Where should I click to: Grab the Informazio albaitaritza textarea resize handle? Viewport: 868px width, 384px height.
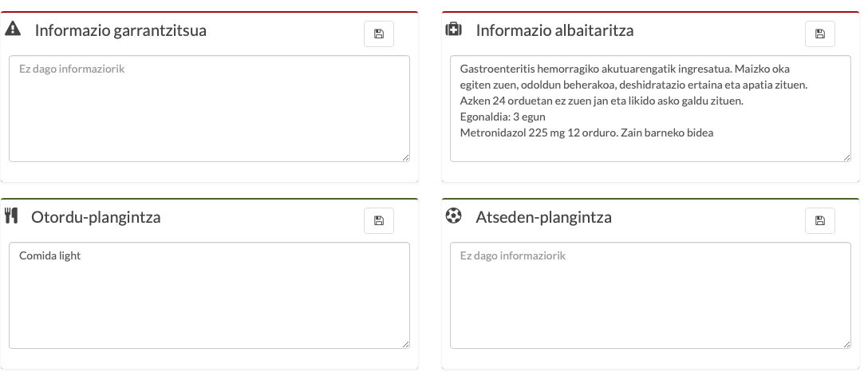tap(847, 158)
